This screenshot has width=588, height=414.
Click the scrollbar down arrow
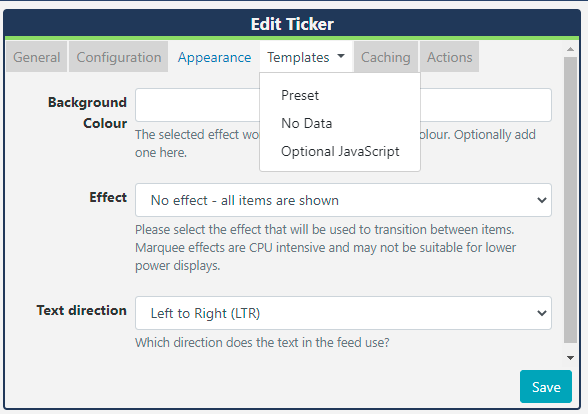coord(570,358)
